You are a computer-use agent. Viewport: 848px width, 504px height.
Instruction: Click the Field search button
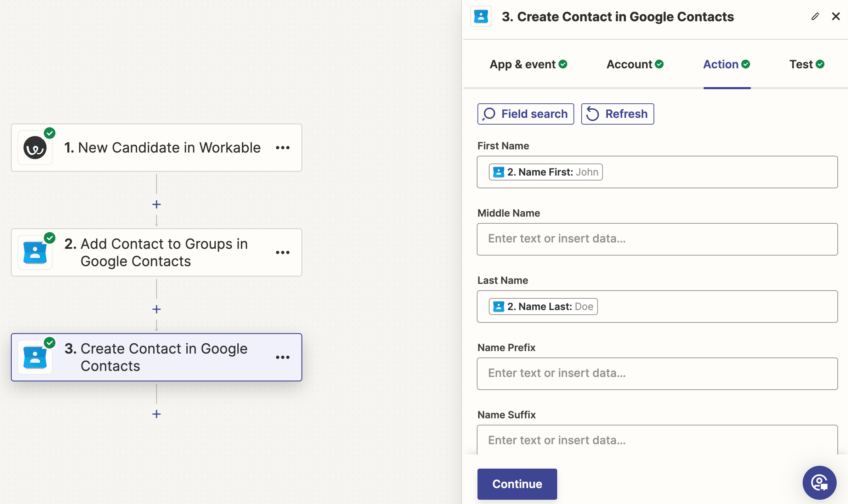[526, 114]
